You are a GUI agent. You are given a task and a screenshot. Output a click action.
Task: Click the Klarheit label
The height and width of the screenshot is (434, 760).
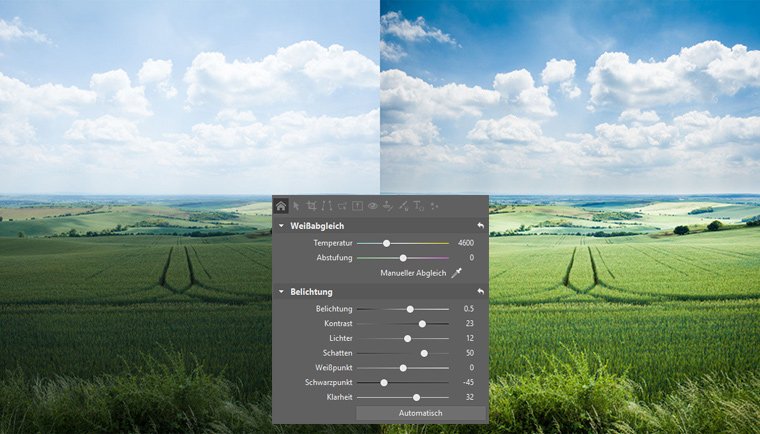[x=339, y=397]
